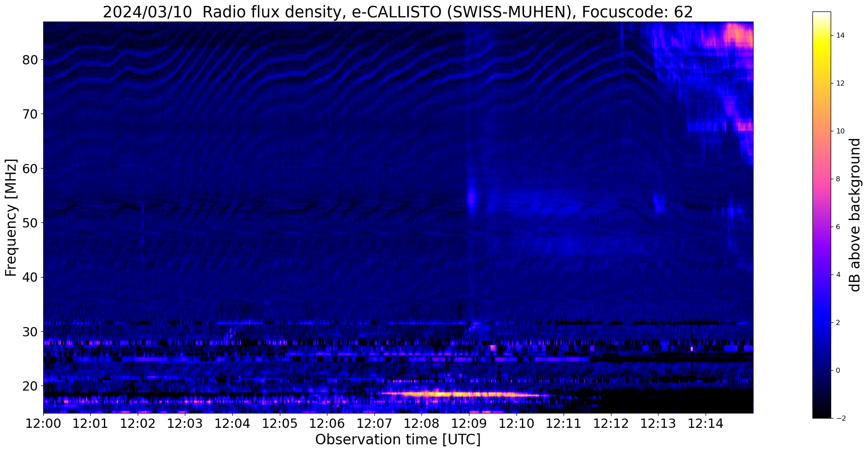This screenshot has height=452, width=868.
Task: Click the colorbar tick value 6
Action: (838, 227)
